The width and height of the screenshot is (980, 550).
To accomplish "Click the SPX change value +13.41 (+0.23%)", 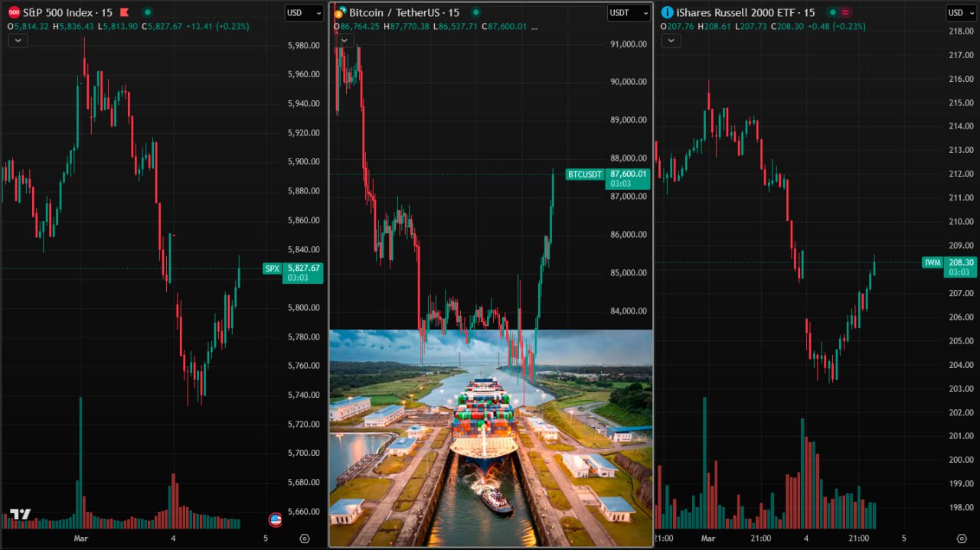I will [219, 26].
